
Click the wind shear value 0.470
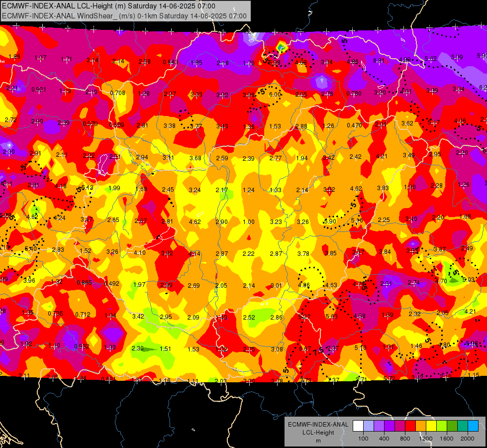[x=354, y=125]
